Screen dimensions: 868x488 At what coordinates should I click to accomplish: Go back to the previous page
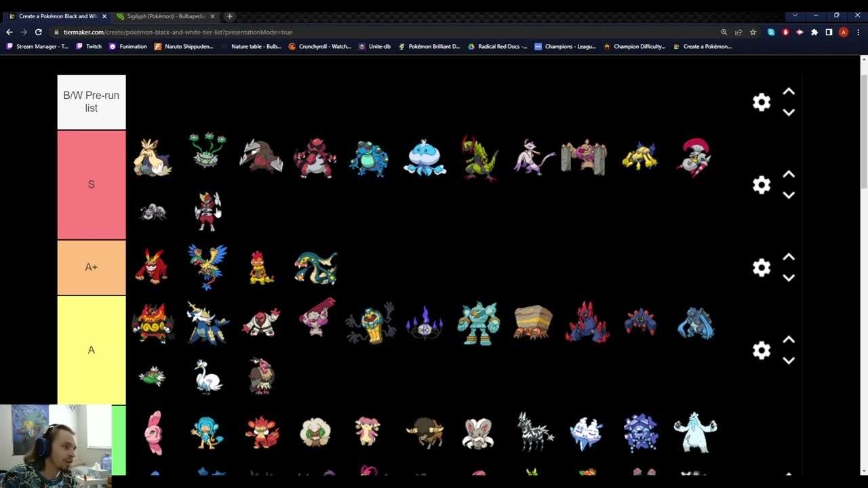click(x=9, y=32)
